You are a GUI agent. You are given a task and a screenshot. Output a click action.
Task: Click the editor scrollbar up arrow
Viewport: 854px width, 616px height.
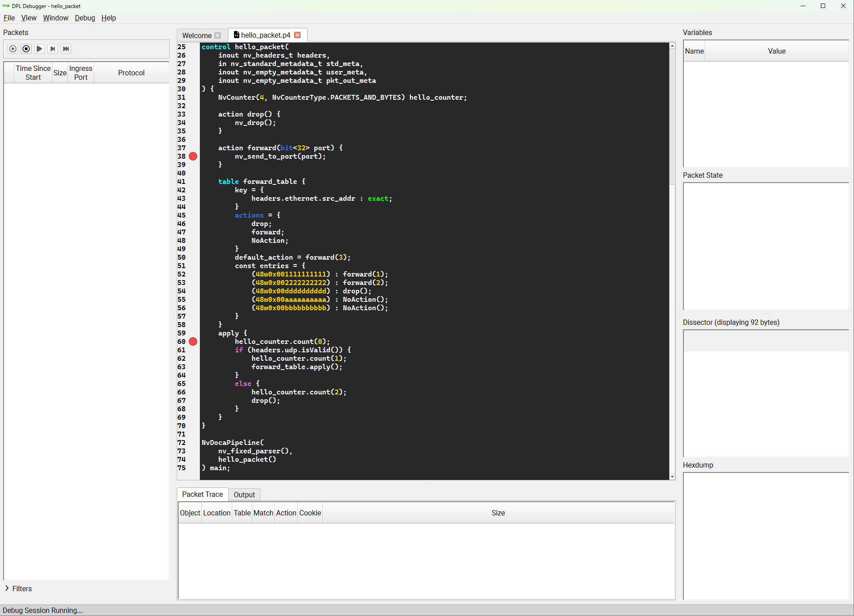[672, 46]
